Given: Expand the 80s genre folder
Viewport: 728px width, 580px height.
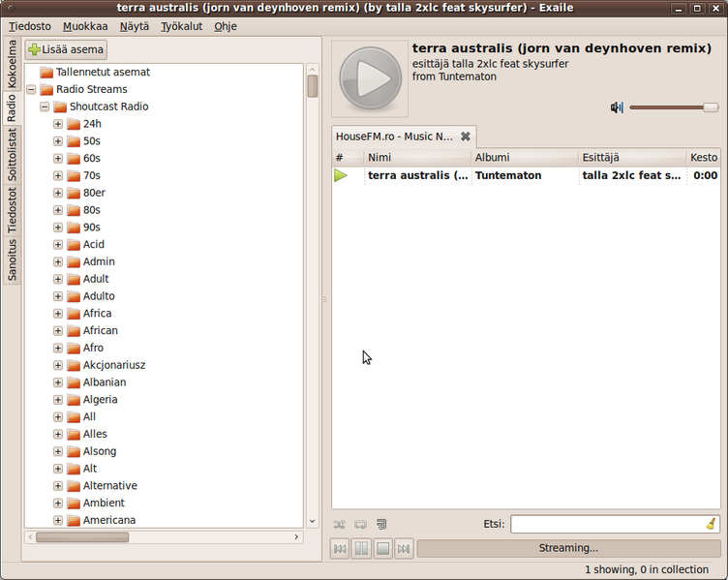Looking at the screenshot, I should (x=58, y=210).
